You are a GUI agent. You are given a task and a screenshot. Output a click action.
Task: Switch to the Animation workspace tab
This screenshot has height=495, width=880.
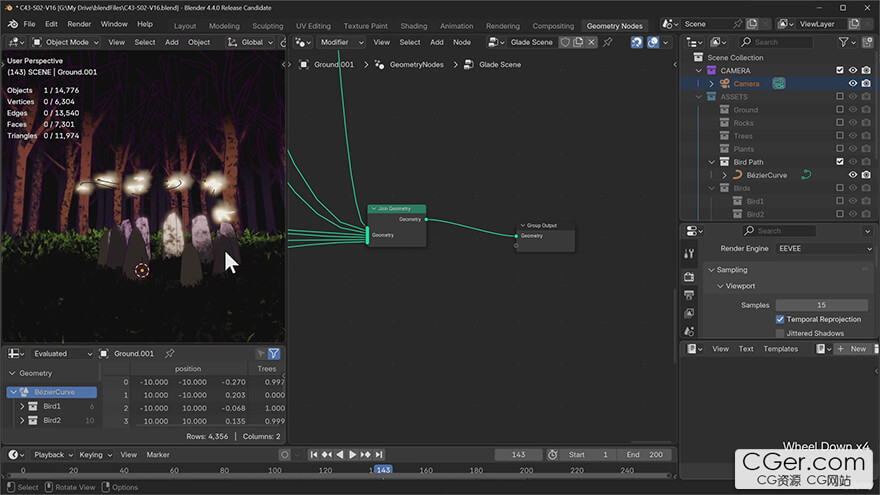click(456, 26)
